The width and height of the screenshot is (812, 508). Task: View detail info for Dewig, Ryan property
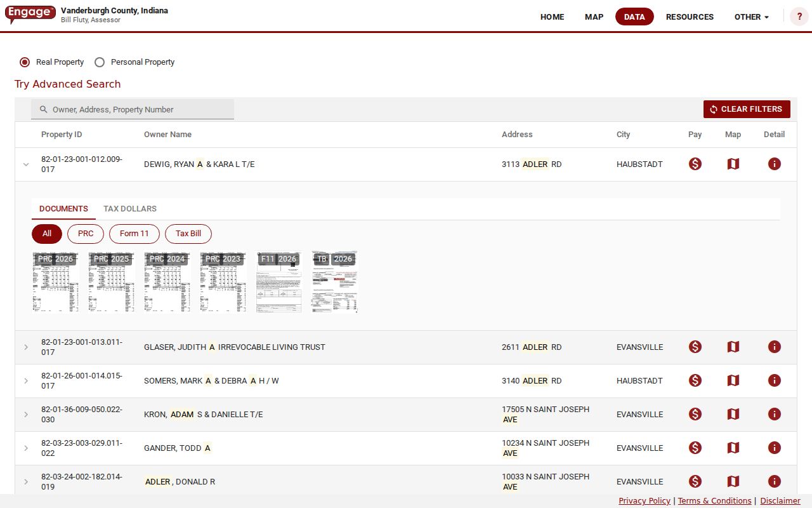[x=774, y=164]
